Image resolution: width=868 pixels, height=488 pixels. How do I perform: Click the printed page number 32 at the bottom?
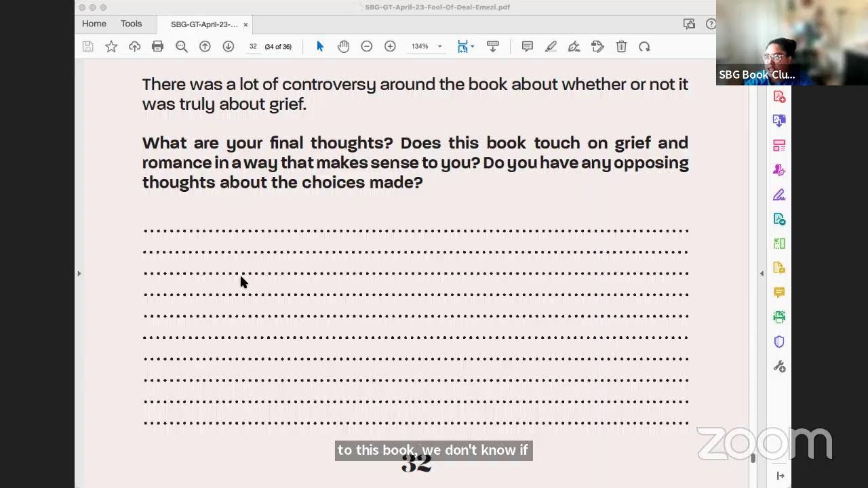[x=416, y=463]
